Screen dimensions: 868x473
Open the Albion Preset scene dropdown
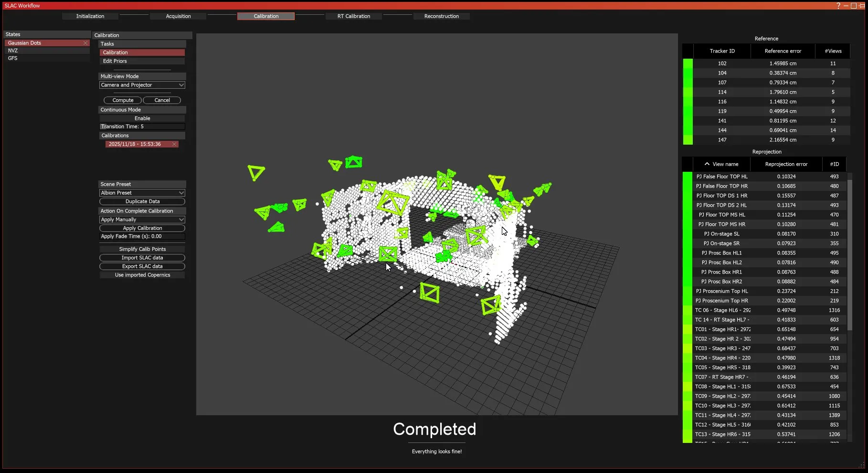[142, 193]
